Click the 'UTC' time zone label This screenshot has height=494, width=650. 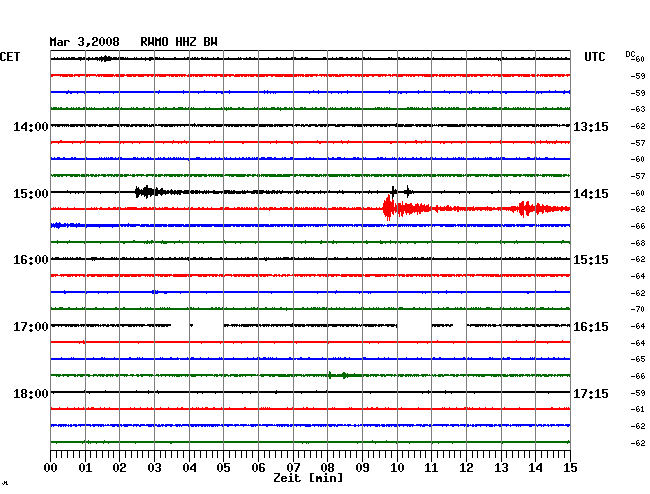[x=594, y=57]
